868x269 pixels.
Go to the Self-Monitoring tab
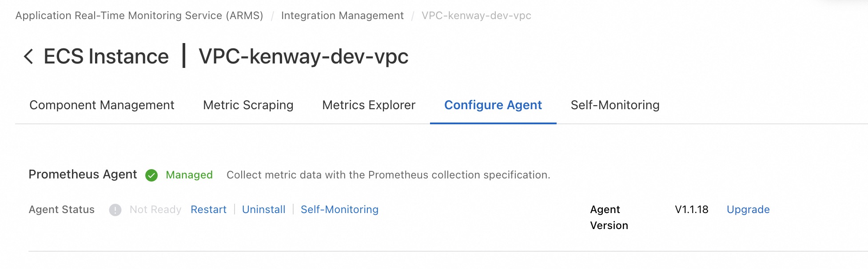(x=615, y=105)
